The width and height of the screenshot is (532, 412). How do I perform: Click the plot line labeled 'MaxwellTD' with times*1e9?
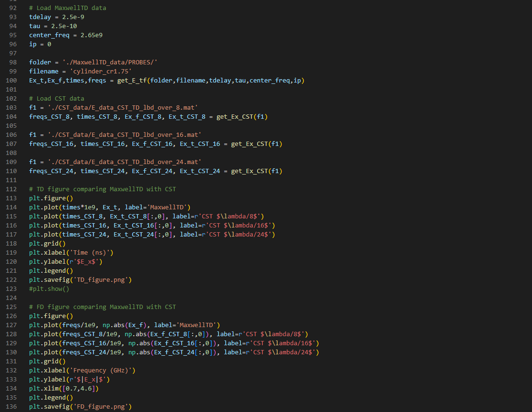tap(110, 207)
